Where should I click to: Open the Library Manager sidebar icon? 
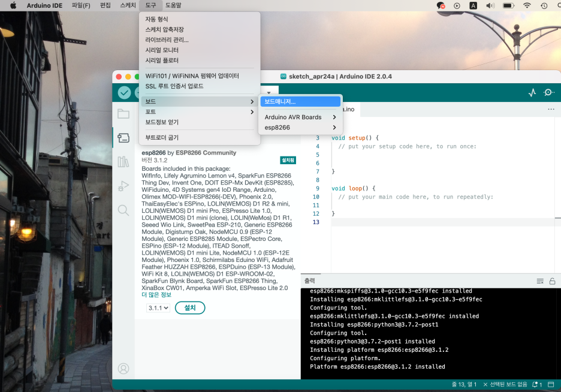(x=123, y=162)
